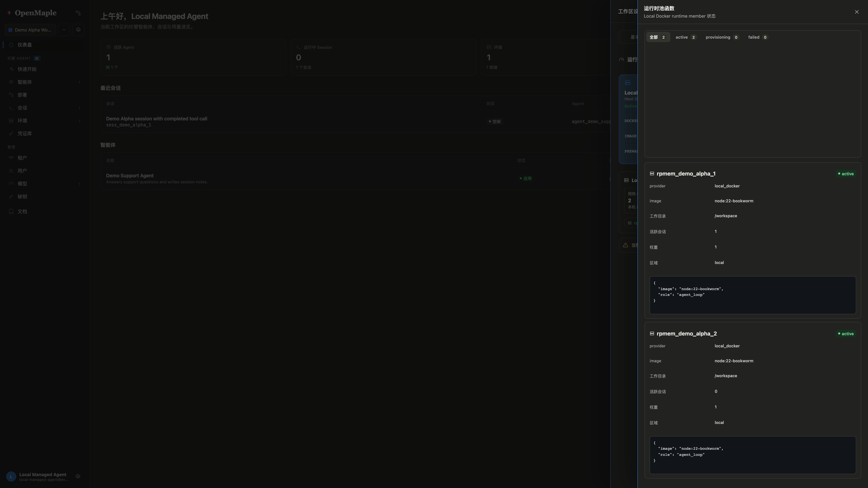Open 快速开始 in sidebar
The image size is (868, 488).
pyautogui.click(x=44, y=69)
